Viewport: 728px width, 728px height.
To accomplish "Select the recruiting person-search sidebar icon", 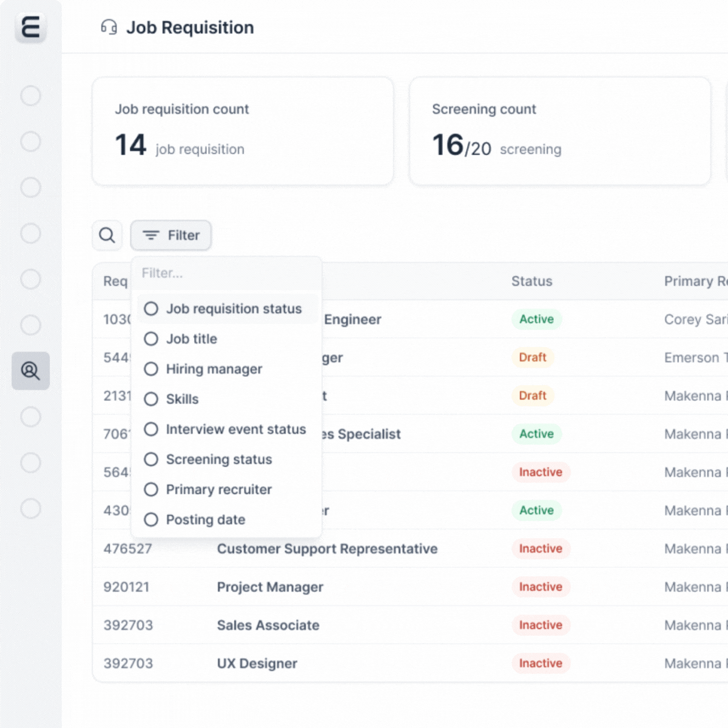I will click(x=30, y=371).
